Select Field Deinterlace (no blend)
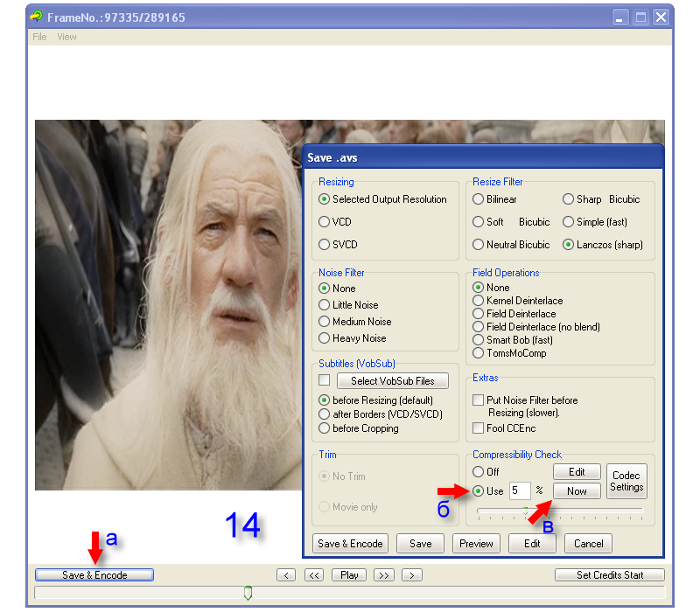This screenshot has height=612, width=700. (536, 326)
